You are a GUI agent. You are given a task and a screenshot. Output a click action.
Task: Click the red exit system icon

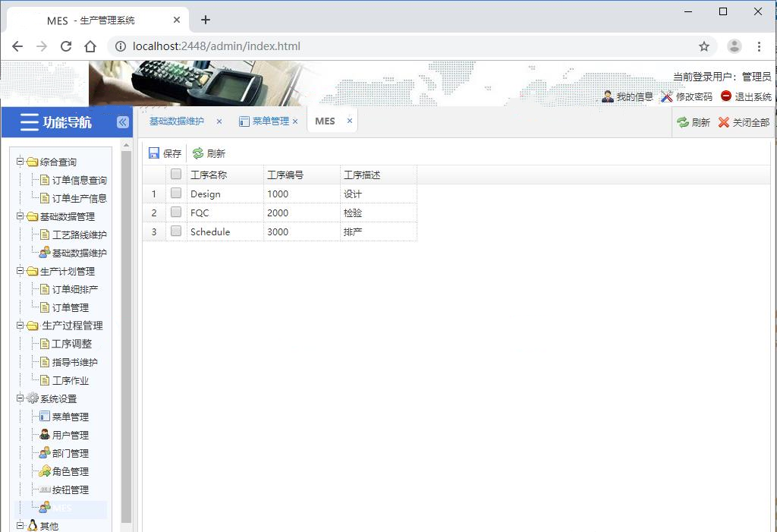click(x=726, y=96)
